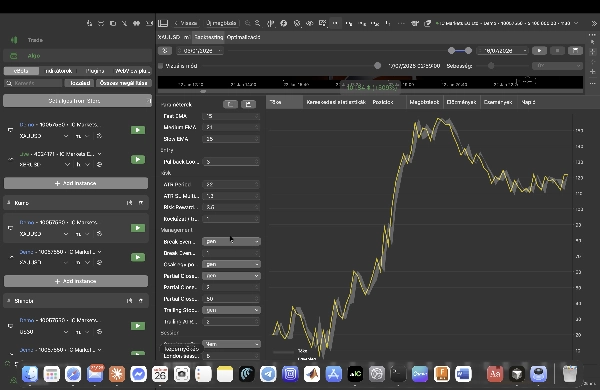
Task: Open Microsoft Word from the dock
Action: (x=463, y=374)
